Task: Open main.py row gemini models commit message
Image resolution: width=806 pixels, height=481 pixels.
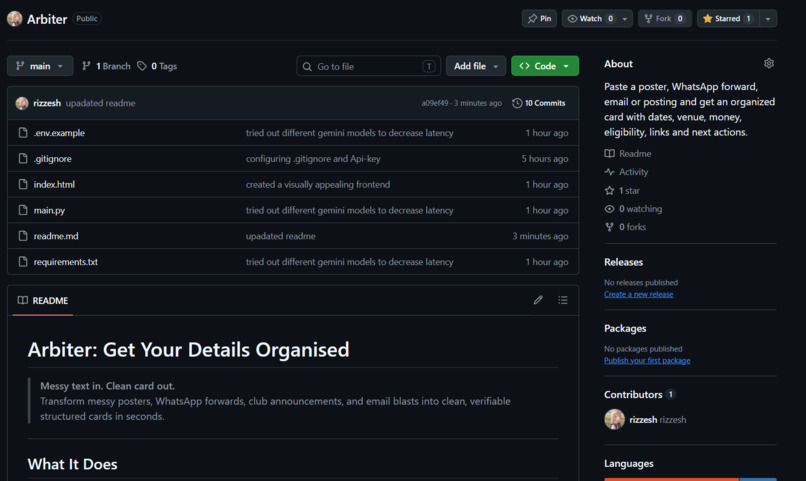Action: [350, 210]
